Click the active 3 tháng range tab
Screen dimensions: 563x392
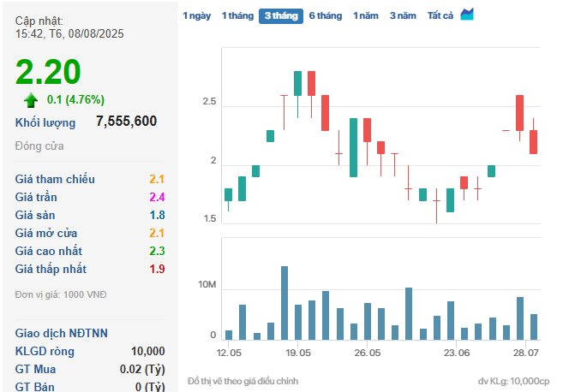pyautogui.click(x=280, y=15)
